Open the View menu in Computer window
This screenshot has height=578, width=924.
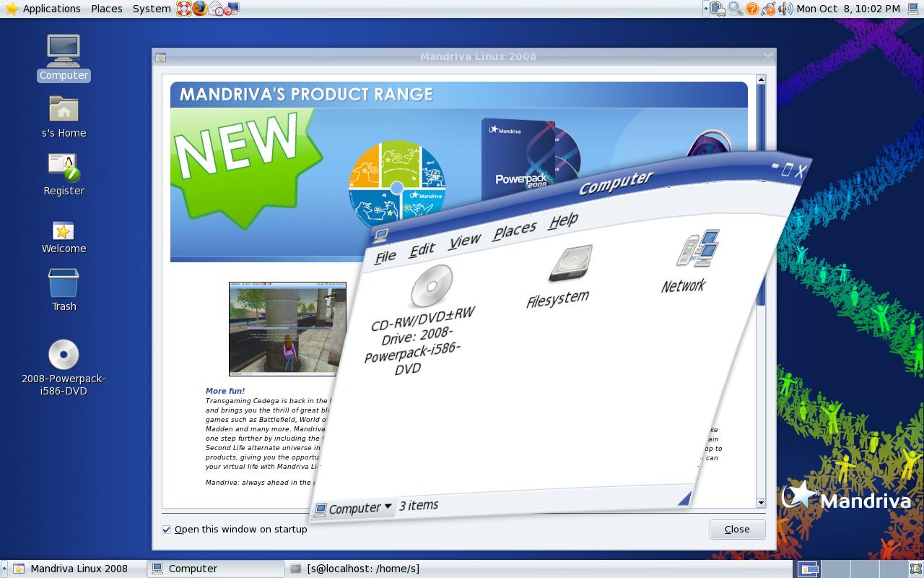click(464, 241)
